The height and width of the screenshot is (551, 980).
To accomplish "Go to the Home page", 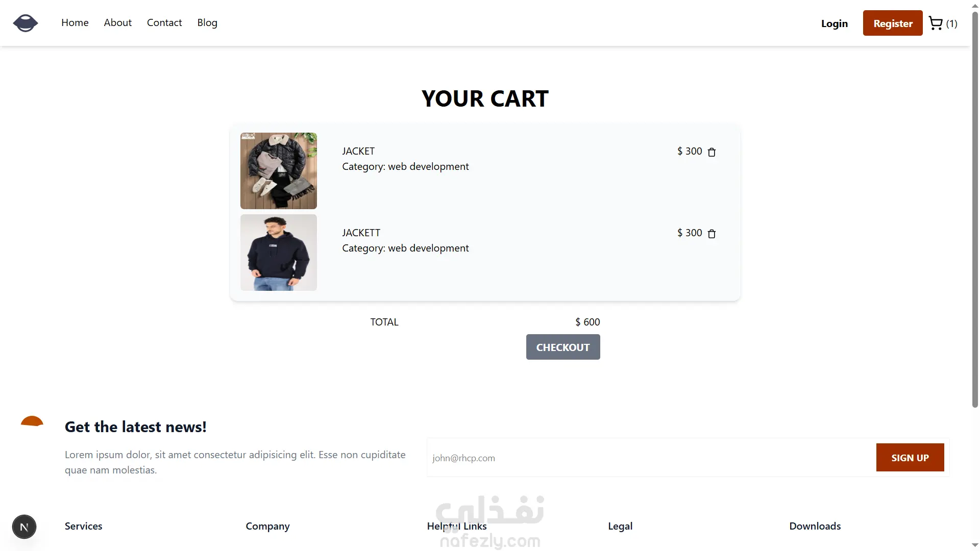I will [75, 23].
